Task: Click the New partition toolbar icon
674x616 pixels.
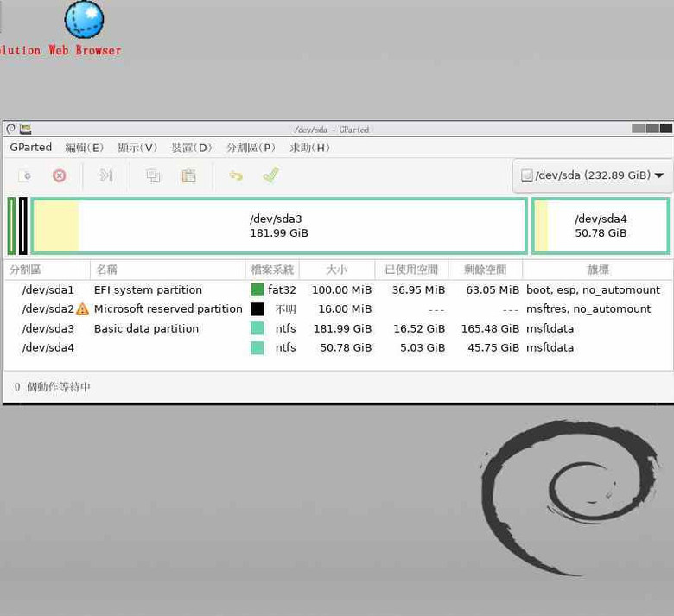Action: [25, 175]
